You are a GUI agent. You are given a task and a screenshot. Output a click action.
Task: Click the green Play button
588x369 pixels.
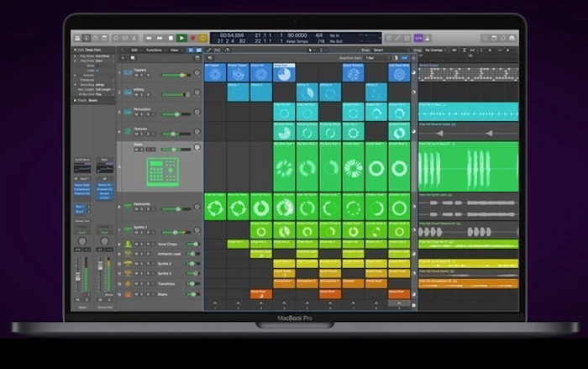coord(181,39)
